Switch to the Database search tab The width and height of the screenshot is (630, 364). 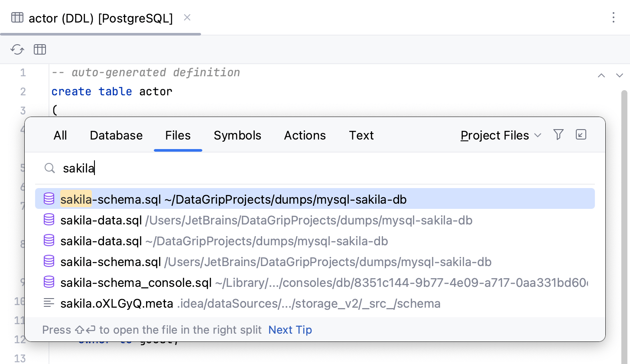click(x=116, y=135)
